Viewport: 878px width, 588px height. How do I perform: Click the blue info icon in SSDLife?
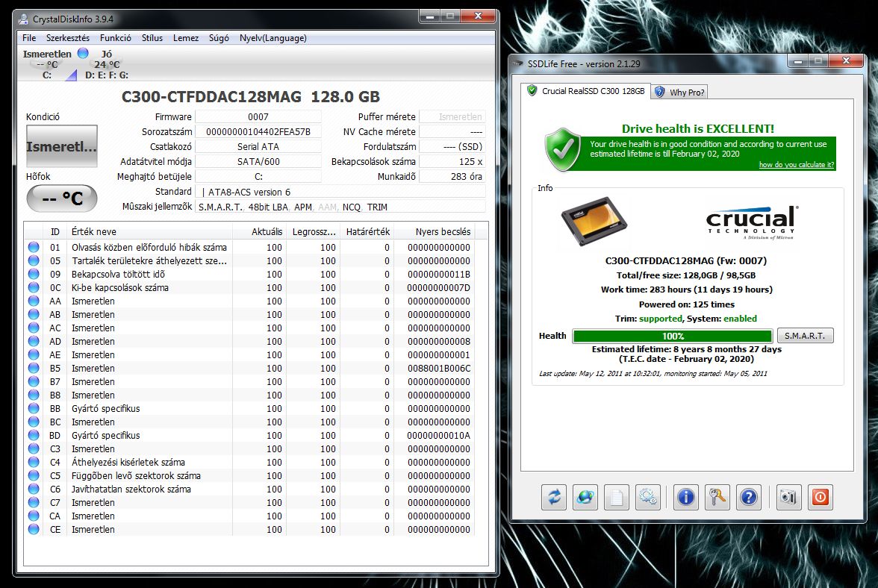(x=686, y=497)
